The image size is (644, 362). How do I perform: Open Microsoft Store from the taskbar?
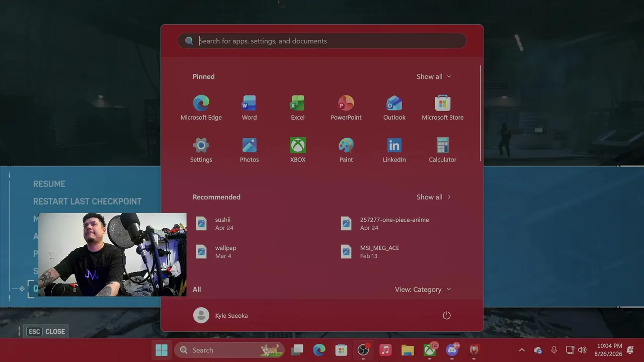coord(341,350)
